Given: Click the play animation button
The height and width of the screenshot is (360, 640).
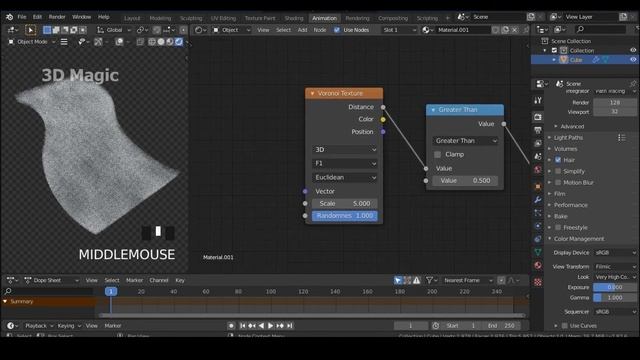Looking at the screenshot, I should pyautogui.click(x=270, y=326).
